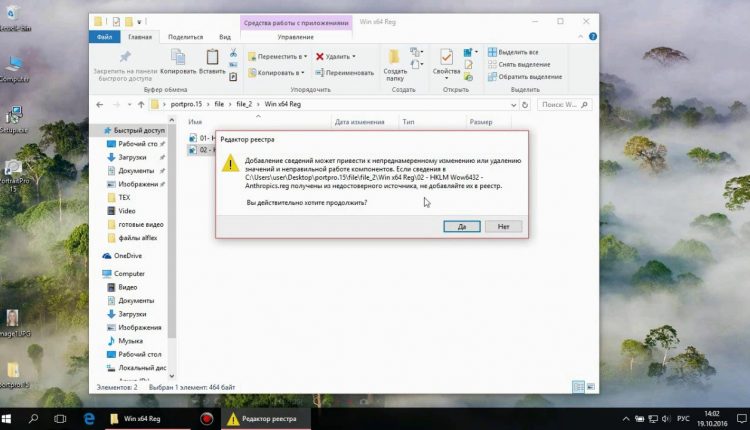750x430 pixels.
Task: Open the Video folder under Quick access
Action: pos(127,210)
